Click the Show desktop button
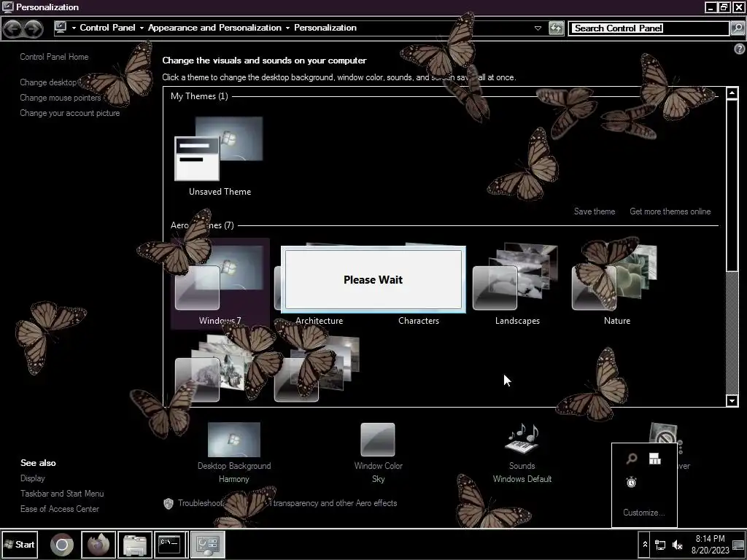 point(739,545)
